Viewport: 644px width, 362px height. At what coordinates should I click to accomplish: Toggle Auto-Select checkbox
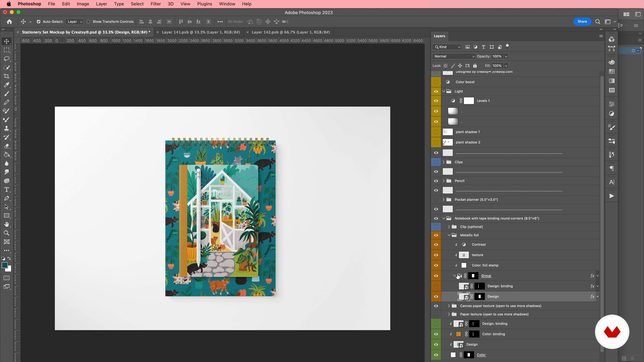(39, 22)
